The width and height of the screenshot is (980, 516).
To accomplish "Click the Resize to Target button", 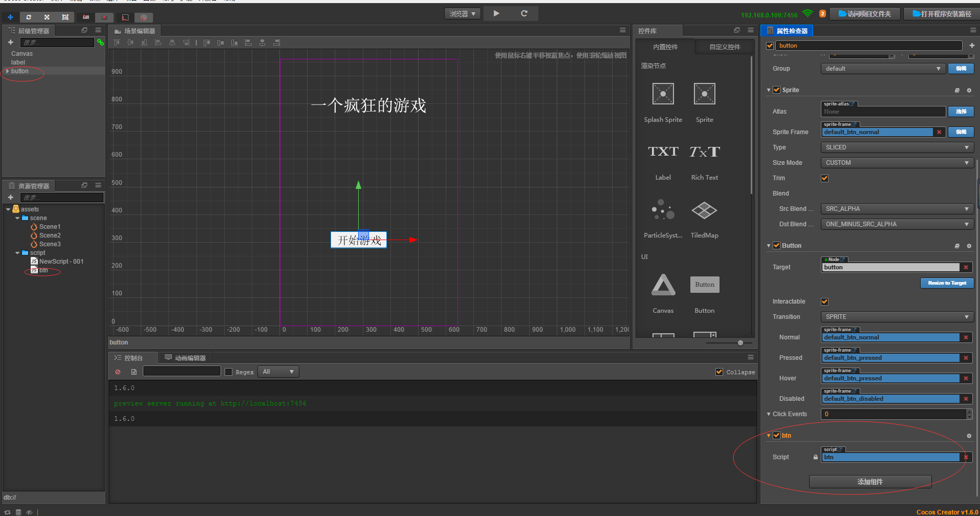I will click(947, 283).
